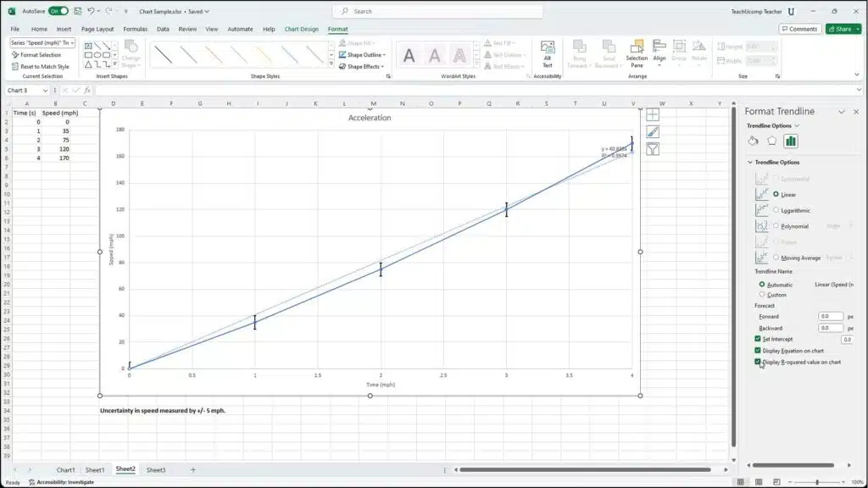Image resolution: width=868 pixels, height=488 pixels.
Task: Click the Share button
Action: point(843,29)
